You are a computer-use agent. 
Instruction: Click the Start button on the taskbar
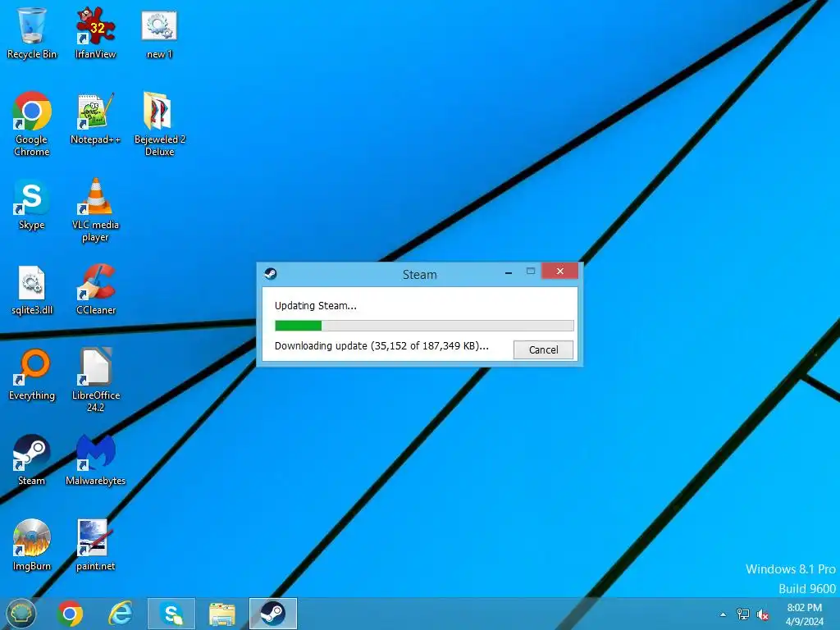point(21,614)
